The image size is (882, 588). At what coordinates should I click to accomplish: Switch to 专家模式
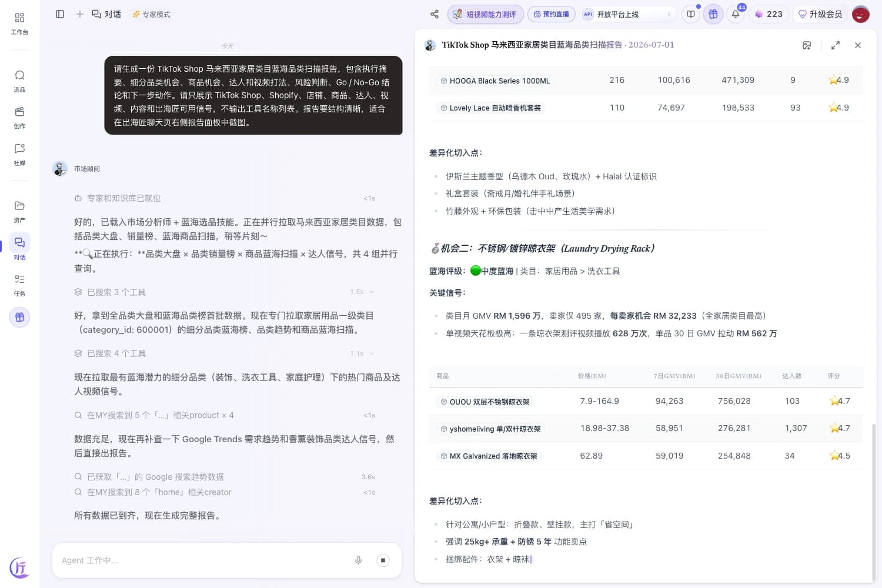[x=151, y=14]
